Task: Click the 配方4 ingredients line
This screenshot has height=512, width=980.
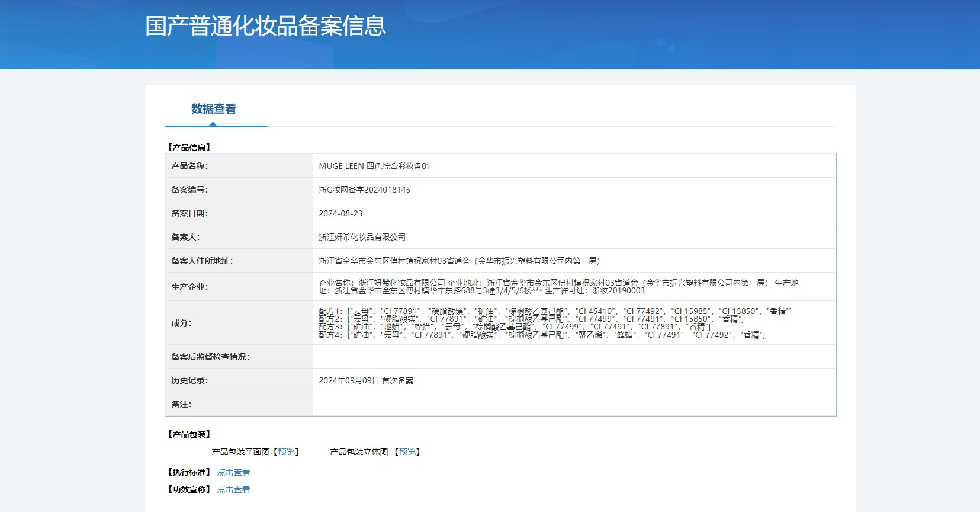Action: pyautogui.click(x=541, y=335)
